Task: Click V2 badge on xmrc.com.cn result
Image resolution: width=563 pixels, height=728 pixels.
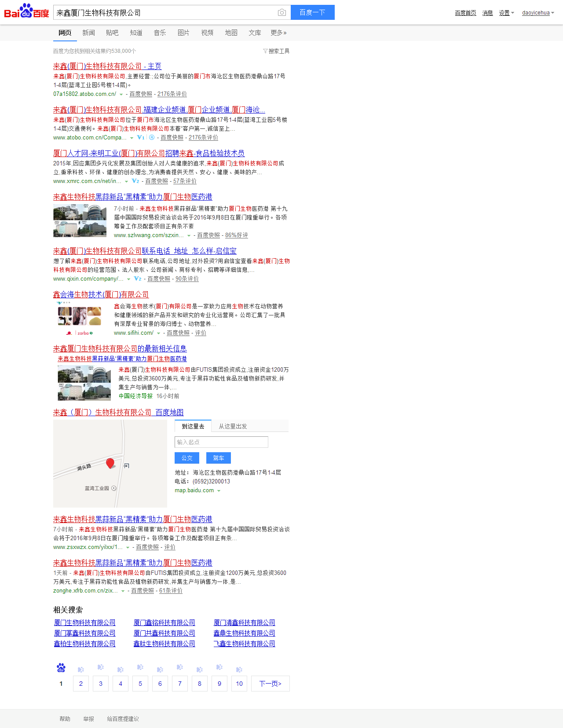Action: (x=135, y=181)
